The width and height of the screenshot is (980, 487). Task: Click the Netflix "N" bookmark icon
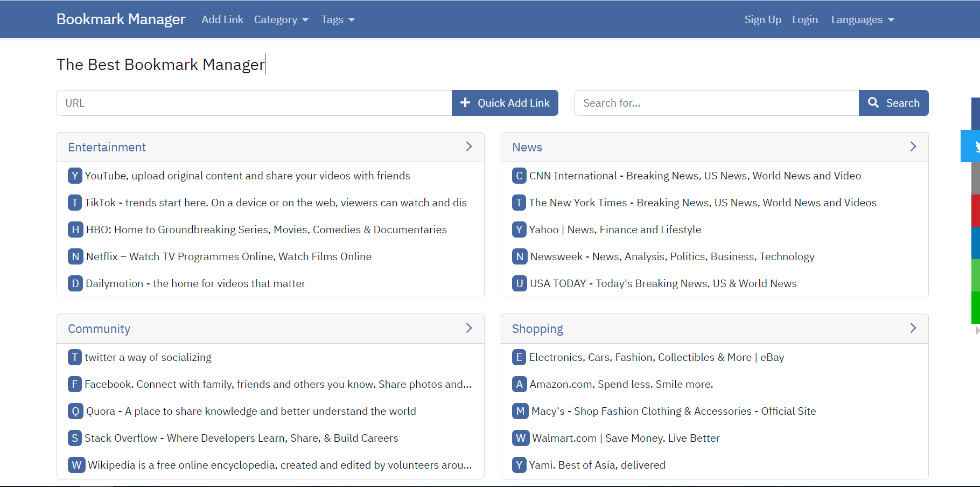click(x=75, y=256)
